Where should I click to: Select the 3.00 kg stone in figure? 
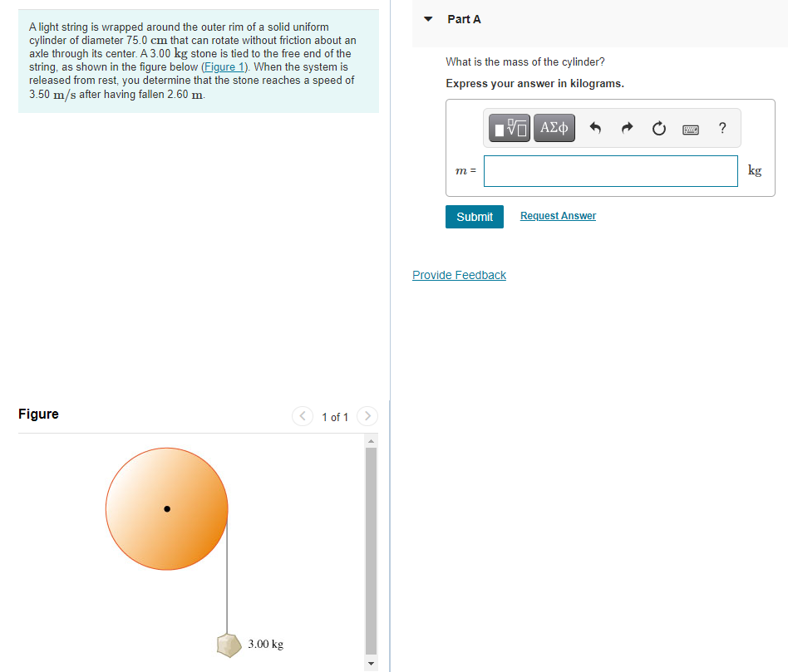[228, 645]
